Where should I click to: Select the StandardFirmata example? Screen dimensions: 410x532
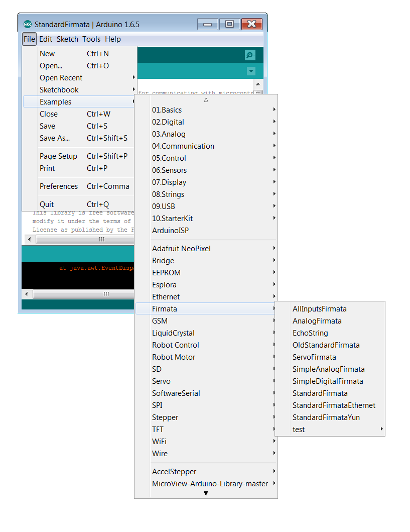[320, 393]
